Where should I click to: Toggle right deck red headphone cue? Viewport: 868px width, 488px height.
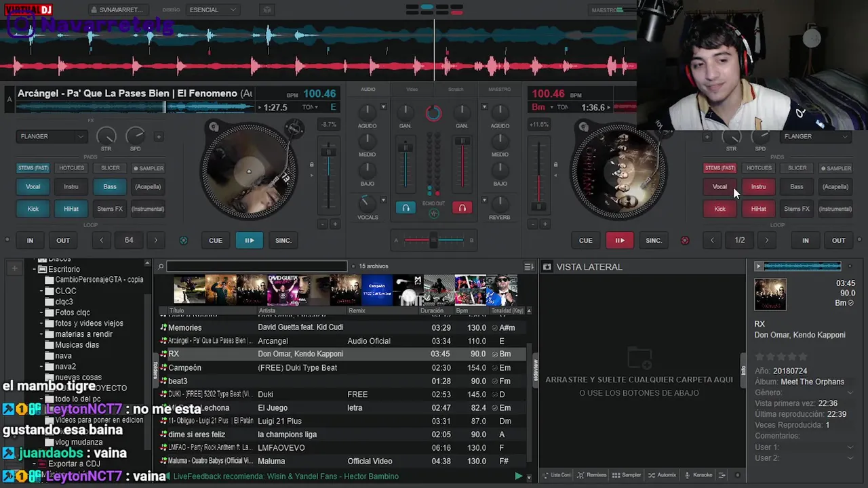coord(462,208)
